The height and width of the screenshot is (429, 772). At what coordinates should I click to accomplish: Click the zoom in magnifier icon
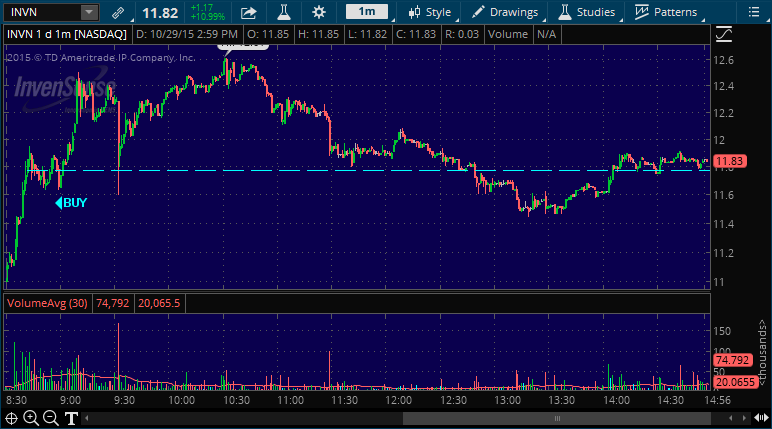point(31,419)
